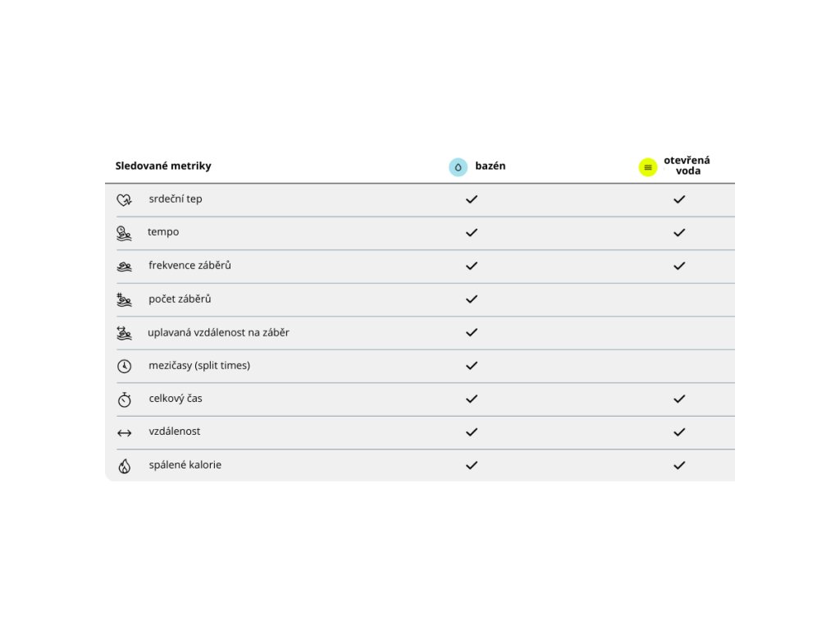Click the flame icon beside spálené kalorie

pyautogui.click(x=124, y=466)
